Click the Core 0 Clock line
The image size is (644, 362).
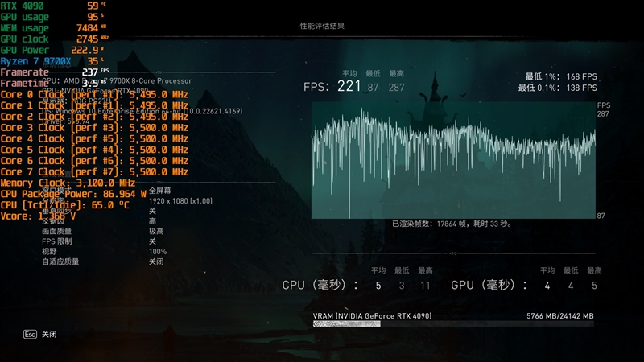tap(94, 94)
